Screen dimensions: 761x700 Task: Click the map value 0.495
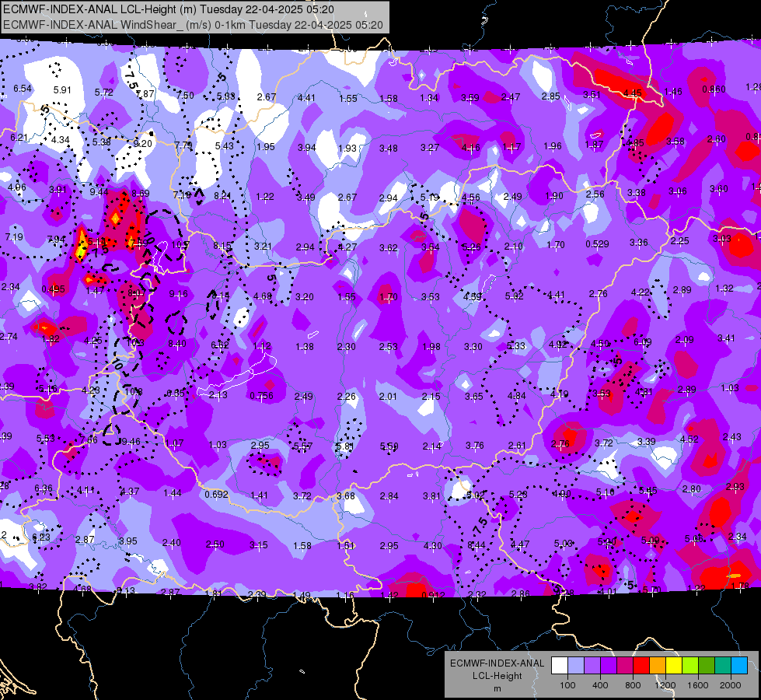tap(54, 289)
